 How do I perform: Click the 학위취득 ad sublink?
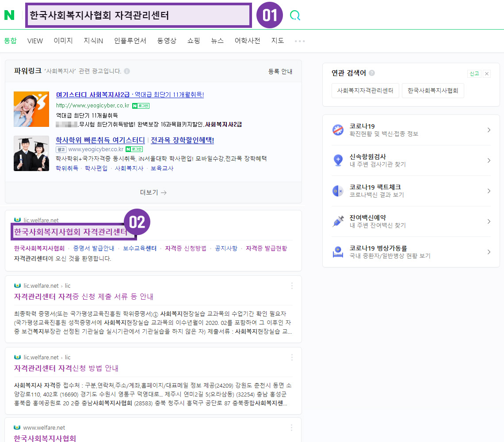(67, 168)
